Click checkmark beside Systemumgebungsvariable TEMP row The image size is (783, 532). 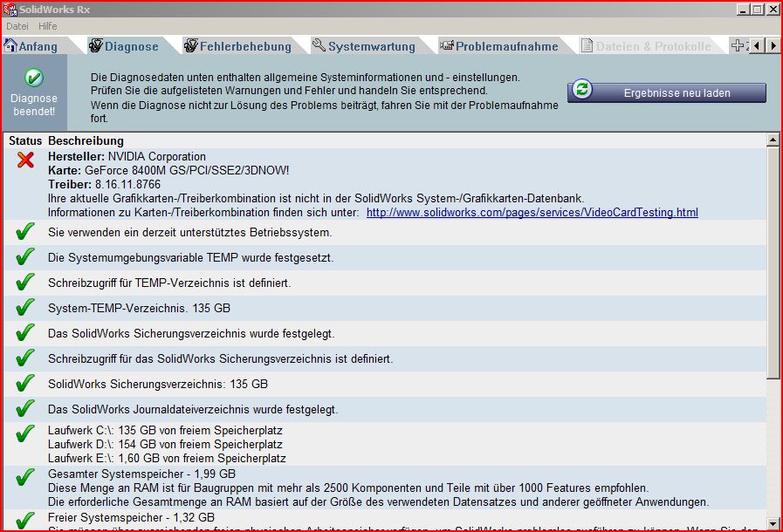(x=25, y=257)
